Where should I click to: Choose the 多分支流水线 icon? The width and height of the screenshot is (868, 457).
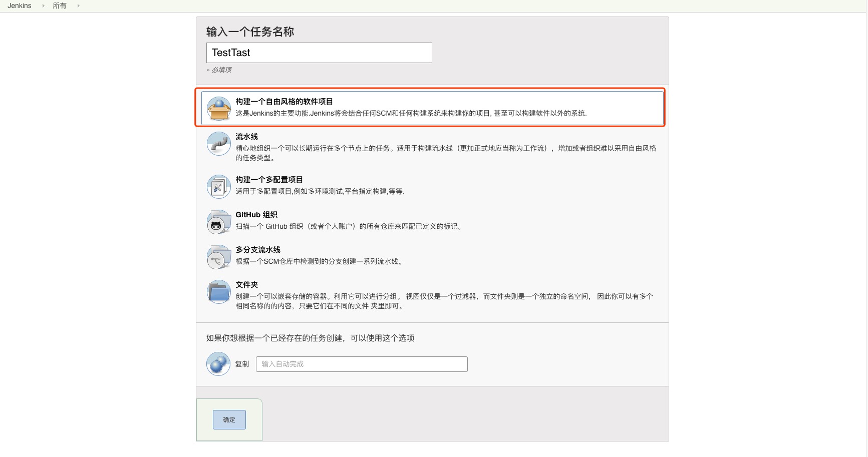[219, 257]
